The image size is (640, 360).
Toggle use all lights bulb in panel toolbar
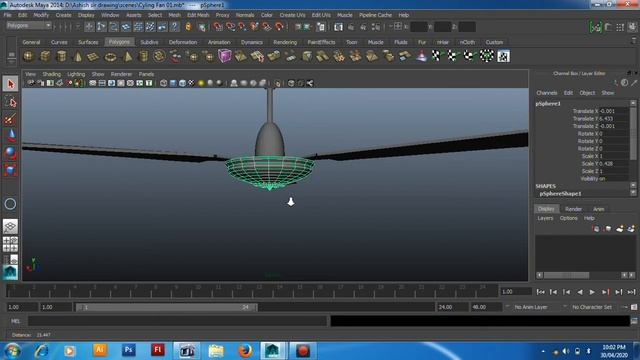click(x=201, y=83)
